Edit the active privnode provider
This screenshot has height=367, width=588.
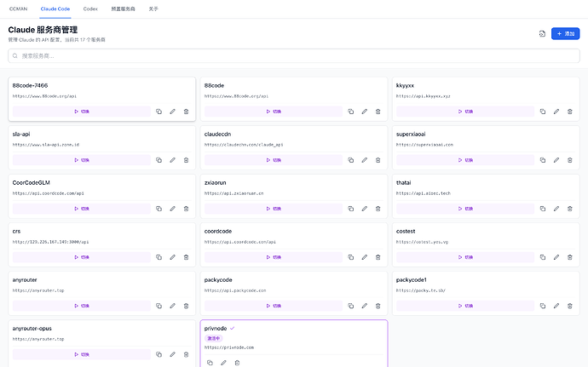click(223, 363)
